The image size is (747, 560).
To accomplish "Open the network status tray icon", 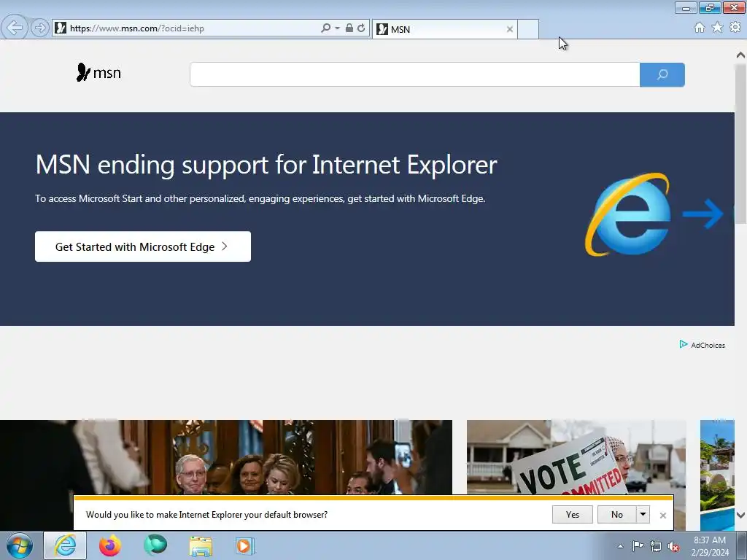I will (x=656, y=546).
